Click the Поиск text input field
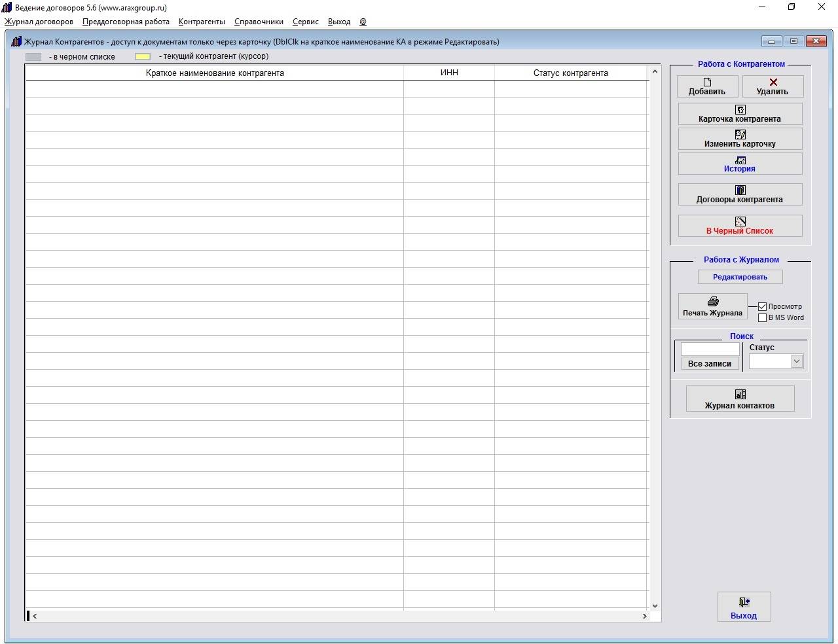Screen dimensions: 838x644 point(710,349)
